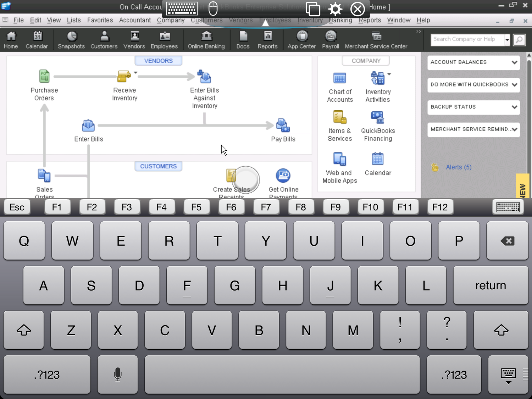Open the Inventory Activities dropdown arrow

coord(389,74)
